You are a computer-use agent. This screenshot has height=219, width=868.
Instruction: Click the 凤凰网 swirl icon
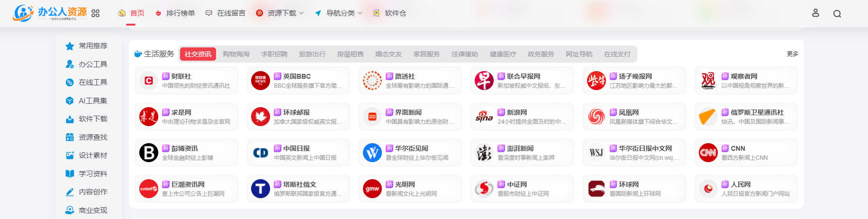597,117
